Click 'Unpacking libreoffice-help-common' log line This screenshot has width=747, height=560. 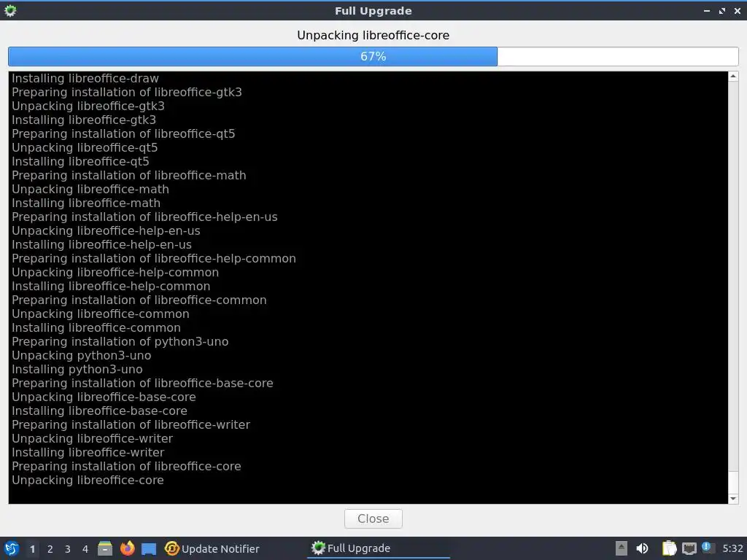pyautogui.click(x=115, y=273)
